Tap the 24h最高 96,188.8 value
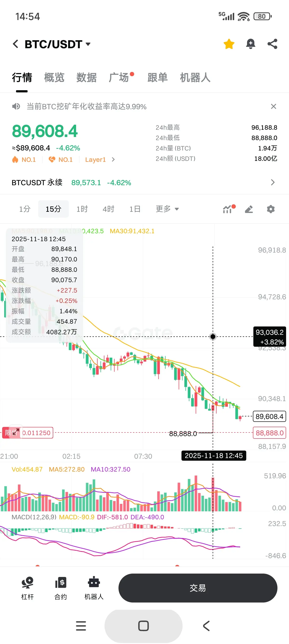289x644 pixels. point(264,128)
